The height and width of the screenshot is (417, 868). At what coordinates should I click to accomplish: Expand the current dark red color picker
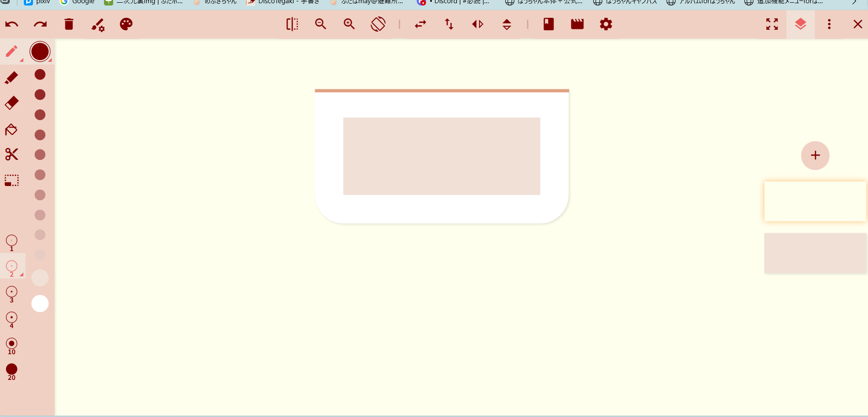click(x=40, y=52)
